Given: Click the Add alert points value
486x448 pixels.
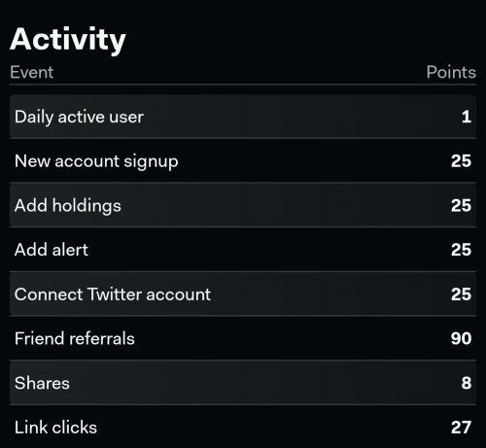Looking at the screenshot, I should pos(461,250).
